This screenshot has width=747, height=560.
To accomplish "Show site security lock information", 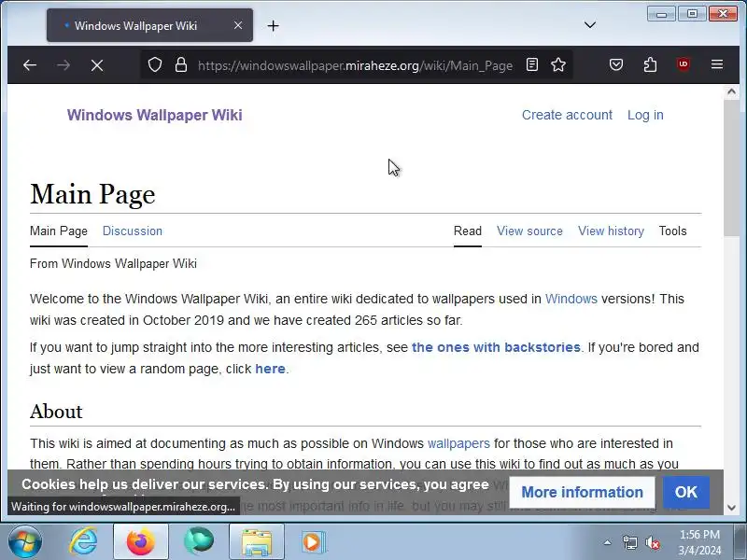I will tap(180, 64).
